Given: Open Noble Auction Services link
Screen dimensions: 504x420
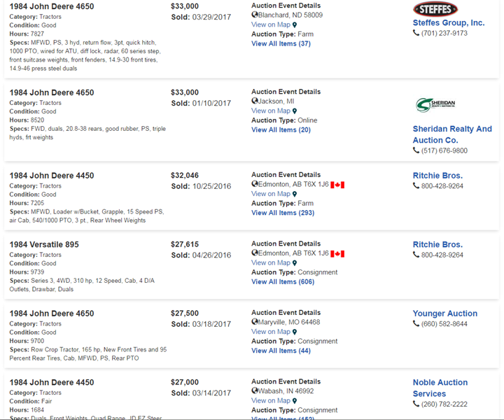Looking at the screenshot, I should click(440, 388).
